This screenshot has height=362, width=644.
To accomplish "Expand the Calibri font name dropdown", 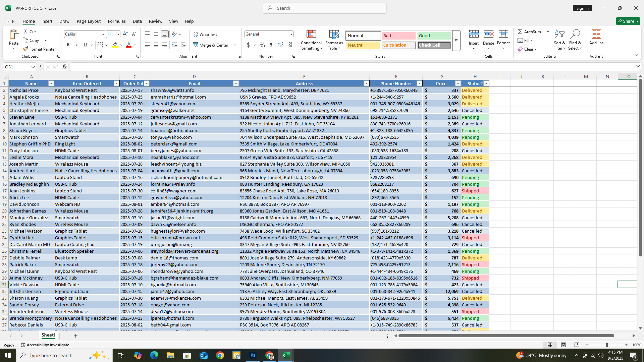I will (103, 34).
